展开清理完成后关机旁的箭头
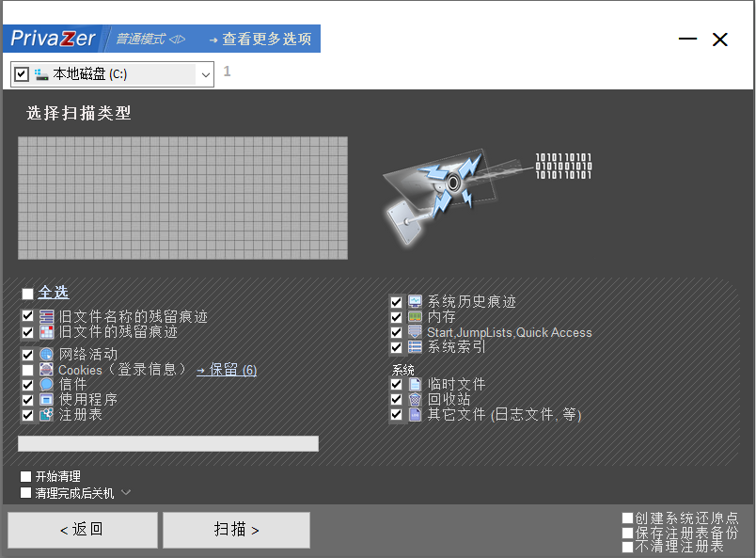756x558 pixels. pyautogui.click(x=127, y=493)
